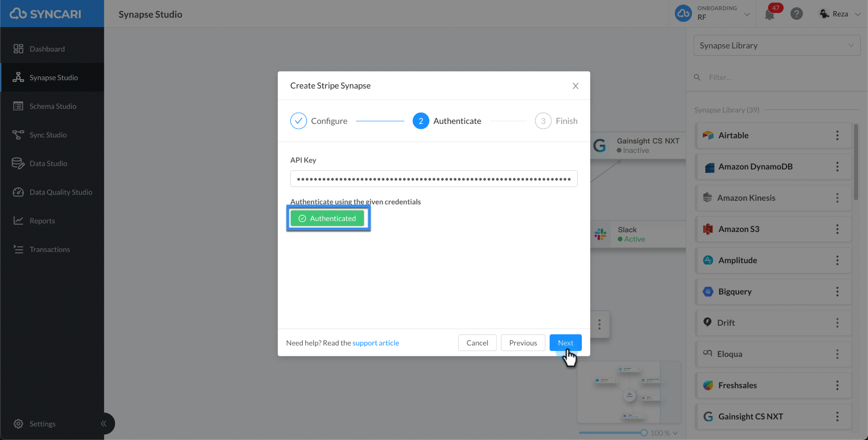Image resolution: width=868 pixels, height=440 pixels.
Task: Open the 100% zoom dropdown
Action: point(664,433)
